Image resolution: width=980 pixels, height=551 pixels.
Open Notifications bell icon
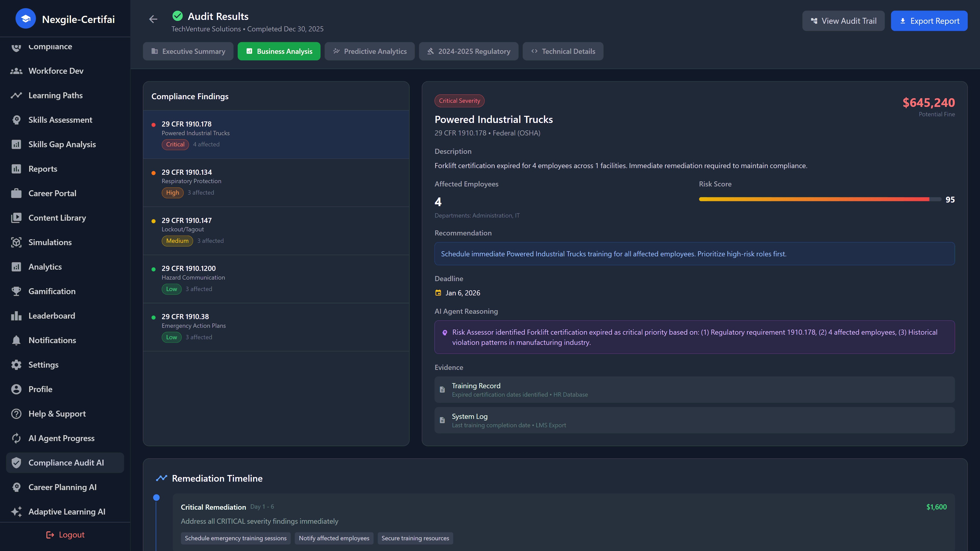[x=16, y=340]
